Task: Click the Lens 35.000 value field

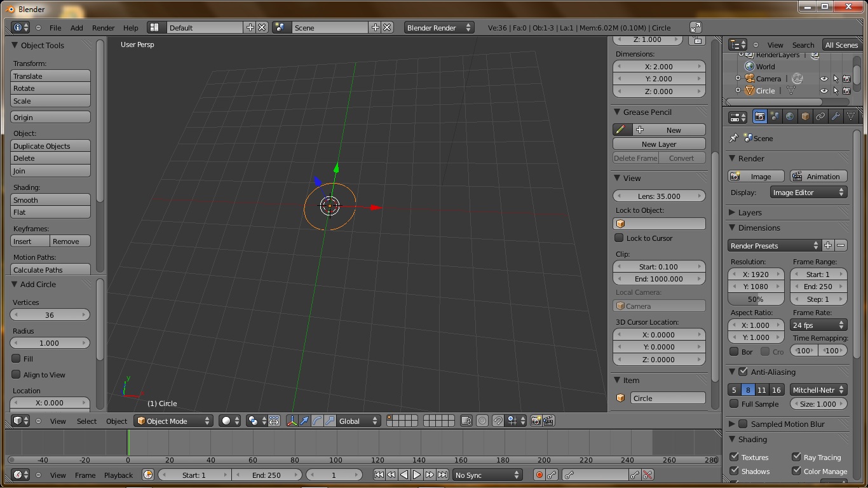Action: pos(659,196)
